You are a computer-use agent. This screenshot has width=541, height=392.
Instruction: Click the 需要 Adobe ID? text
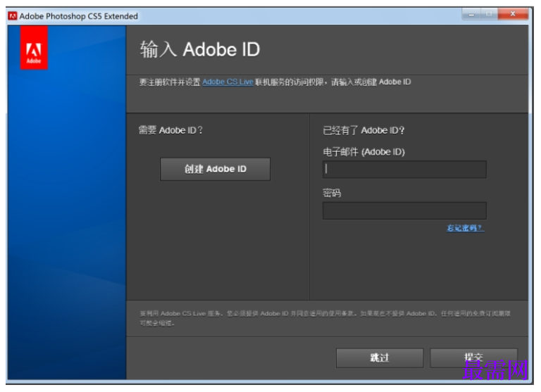click(x=170, y=130)
